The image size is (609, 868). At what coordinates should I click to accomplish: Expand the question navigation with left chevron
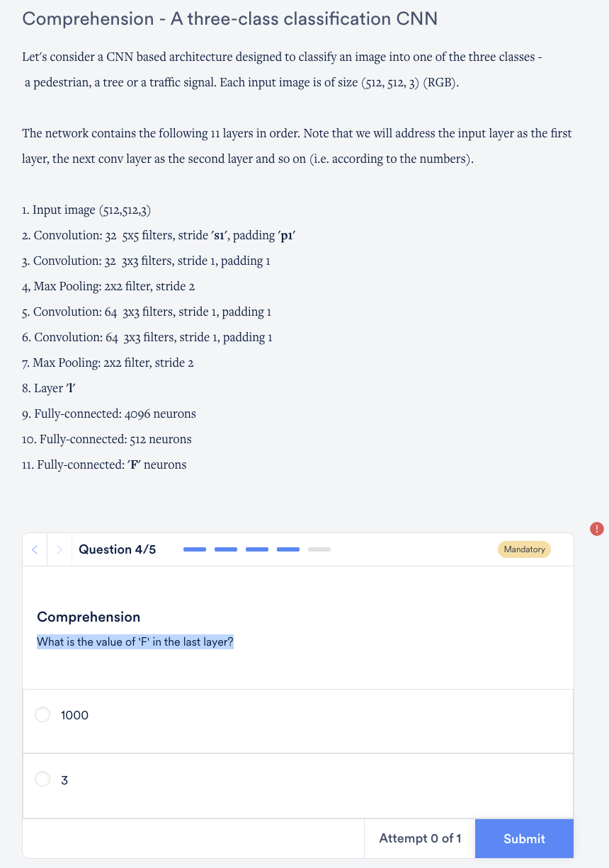tap(34, 549)
